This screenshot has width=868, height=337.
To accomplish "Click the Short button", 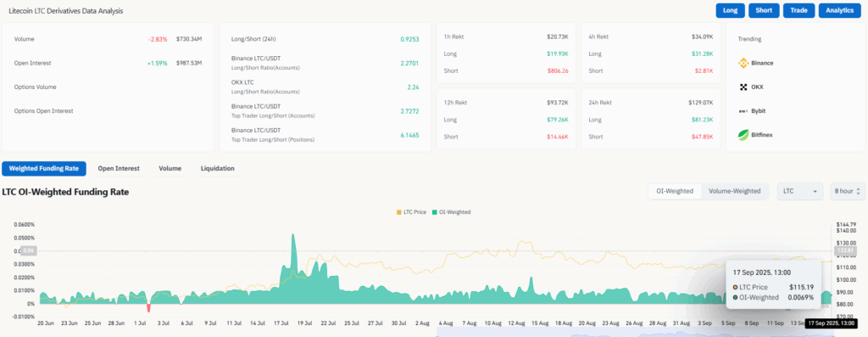I will [764, 10].
